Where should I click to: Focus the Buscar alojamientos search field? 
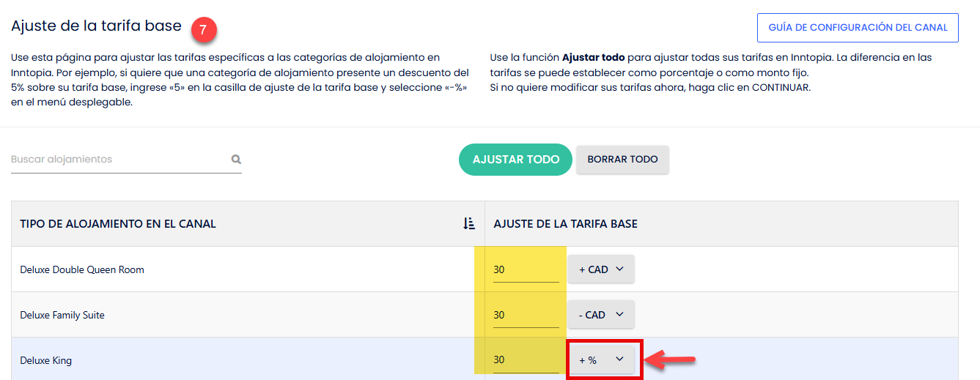117,159
